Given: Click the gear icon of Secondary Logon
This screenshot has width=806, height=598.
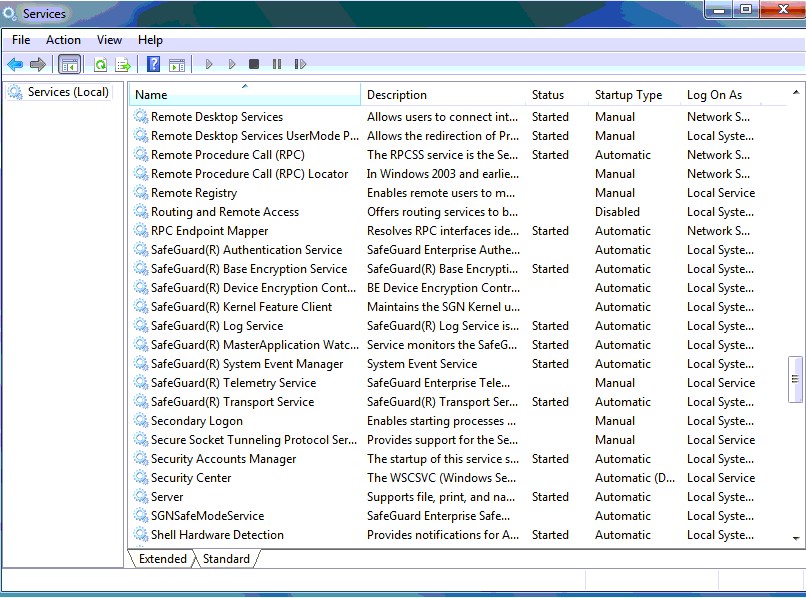Looking at the screenshot, I should tap(141, 421).
